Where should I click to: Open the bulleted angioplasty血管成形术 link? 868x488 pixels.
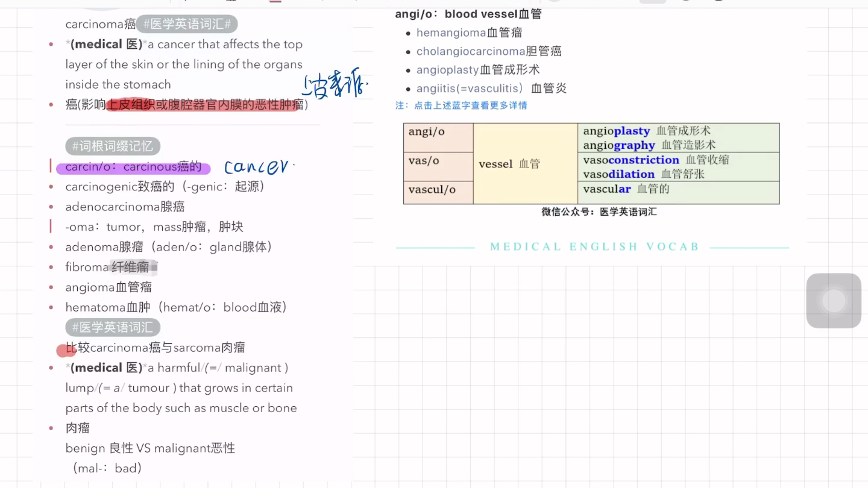pos(478,70)
